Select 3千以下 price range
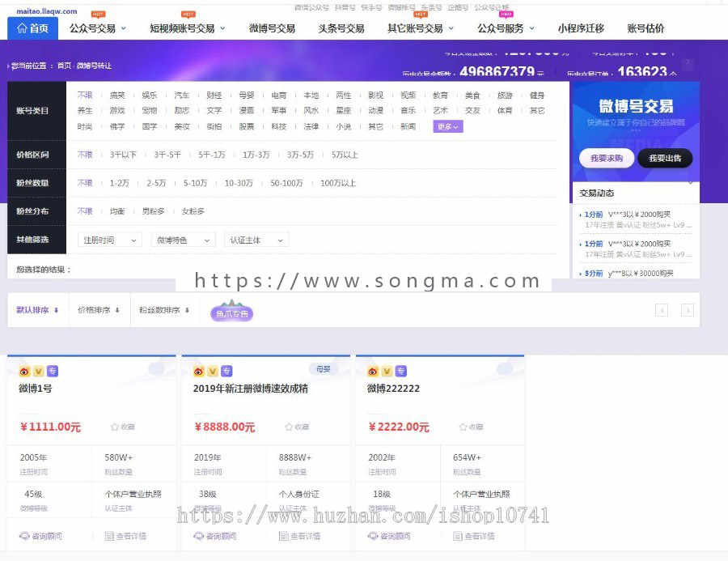The width and height of the screenshot is (728, 561). tap(123, 155)
